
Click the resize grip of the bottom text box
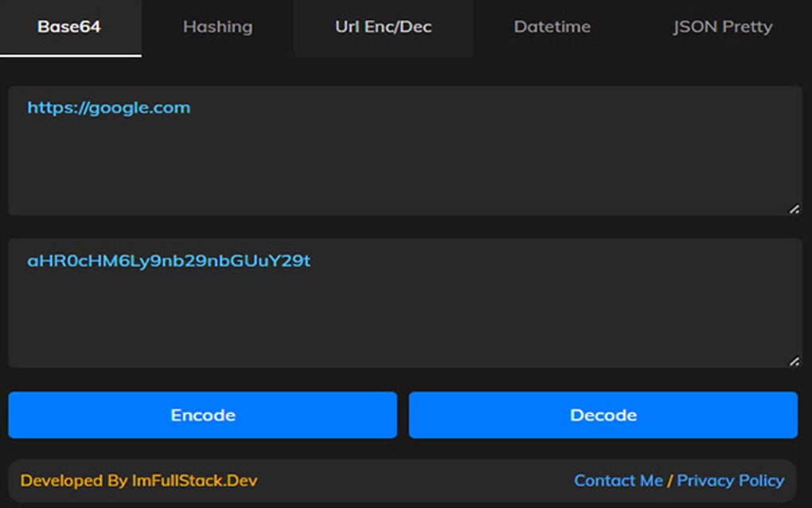[x=794, y=361]
